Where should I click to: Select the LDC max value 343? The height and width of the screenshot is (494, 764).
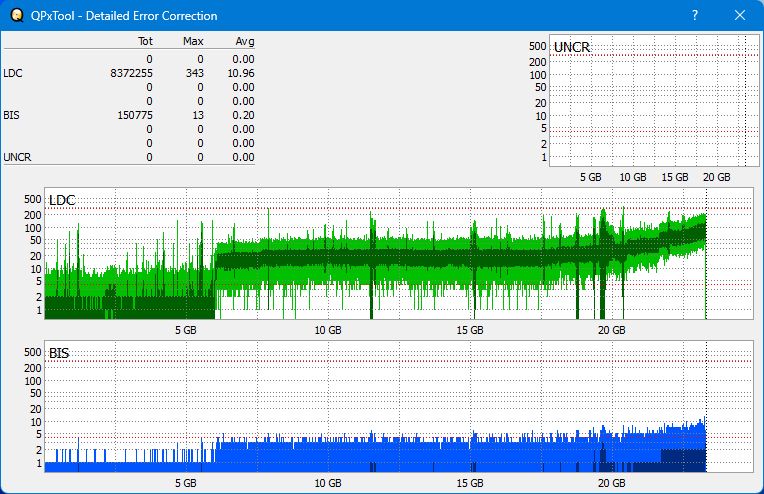[x=194, y=73]
